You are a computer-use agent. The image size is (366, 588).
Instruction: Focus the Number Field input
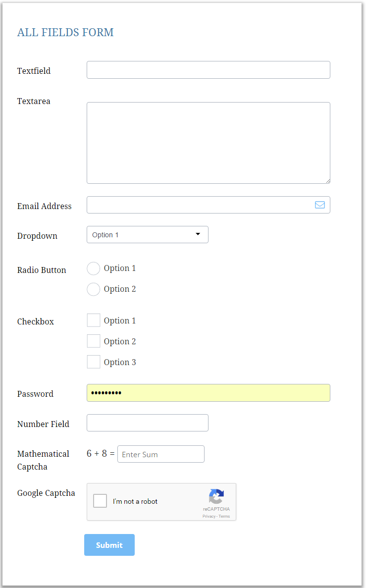tap(147, 423)
